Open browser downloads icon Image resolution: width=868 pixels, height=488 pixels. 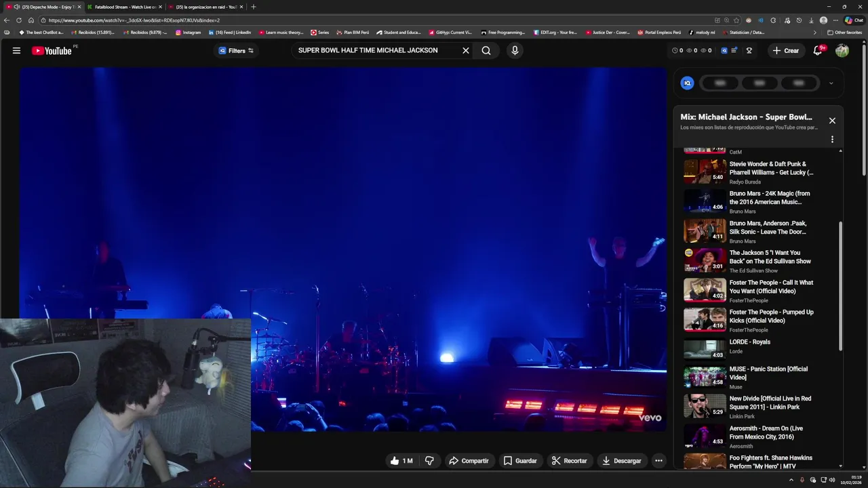[811, 20]
